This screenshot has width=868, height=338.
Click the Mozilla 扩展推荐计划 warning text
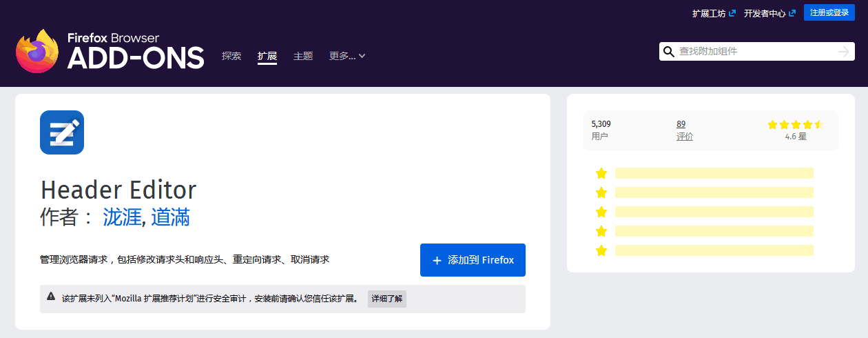click(x=210, y=299)
